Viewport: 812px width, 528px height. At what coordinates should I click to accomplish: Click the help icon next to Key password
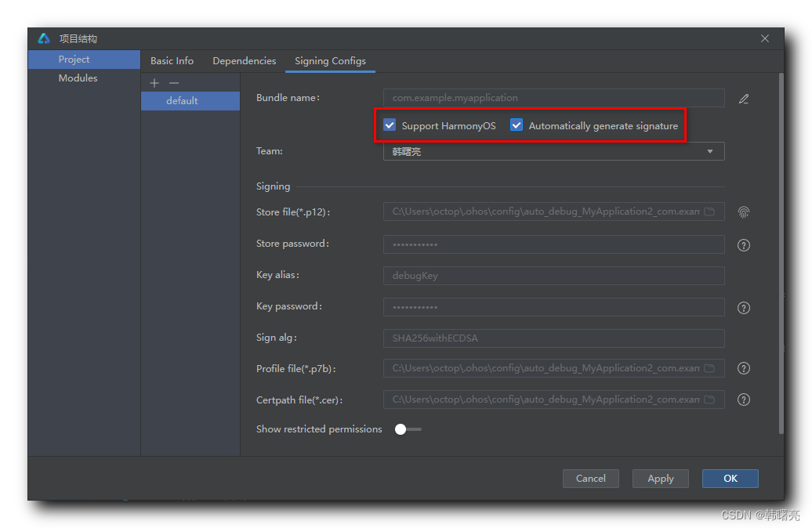click(x=743, y=307)
